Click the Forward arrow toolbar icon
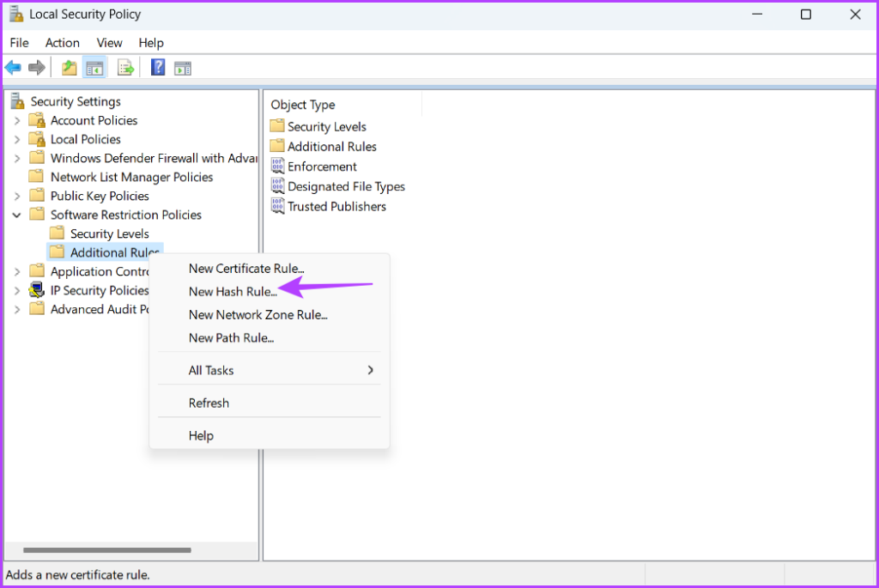This screenshot has width=879, height=588. coord(37,68)
